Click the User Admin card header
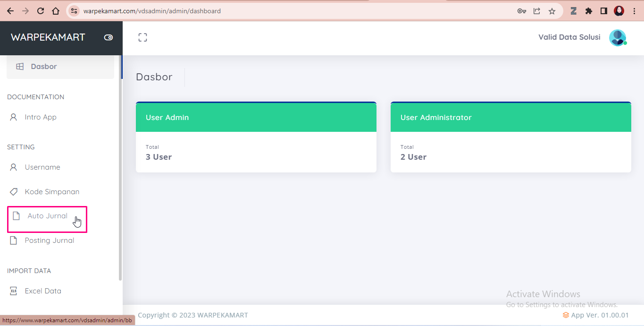 tap(256, 117)
